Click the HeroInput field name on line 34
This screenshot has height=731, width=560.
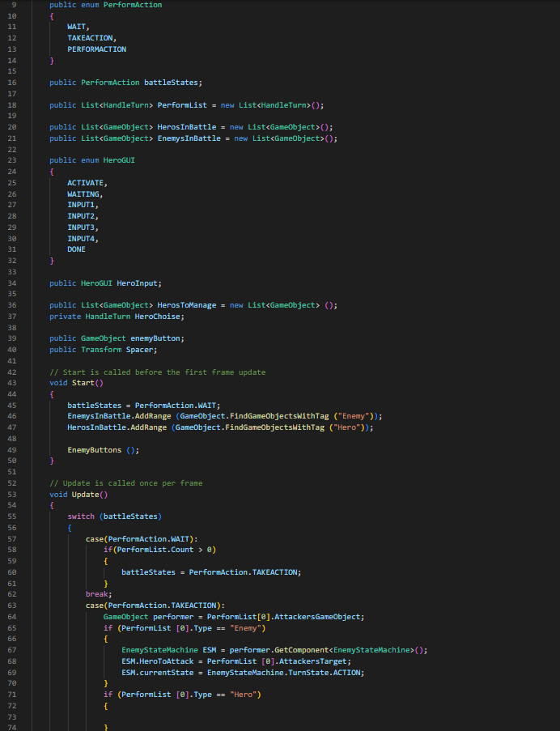(x=139, y=283)
